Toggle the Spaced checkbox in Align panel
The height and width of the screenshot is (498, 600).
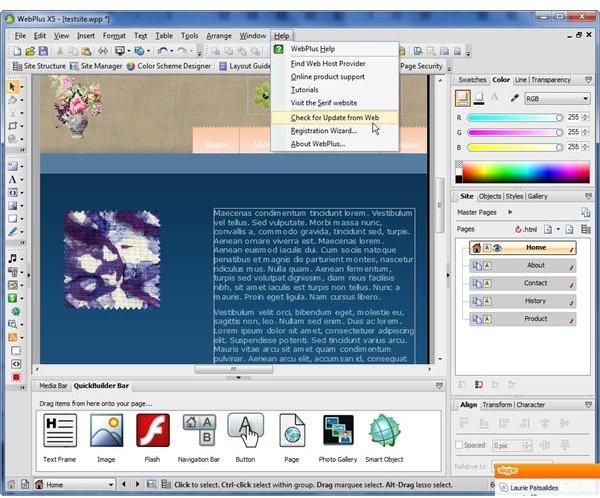point(459,445)
